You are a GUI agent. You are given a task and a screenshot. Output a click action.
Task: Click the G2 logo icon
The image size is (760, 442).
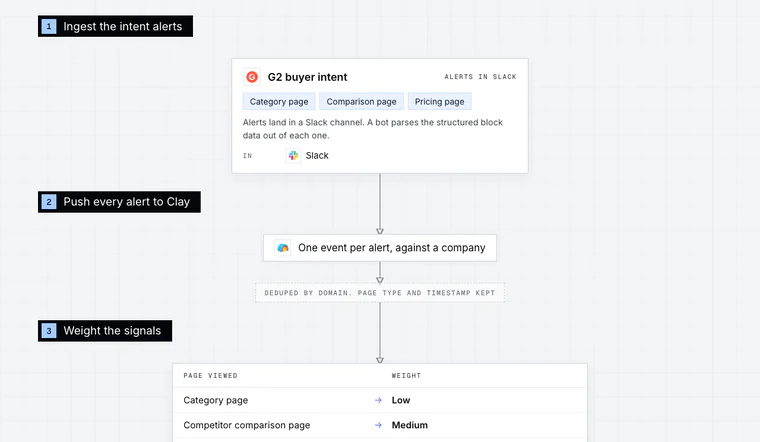(x=252, y=77)
